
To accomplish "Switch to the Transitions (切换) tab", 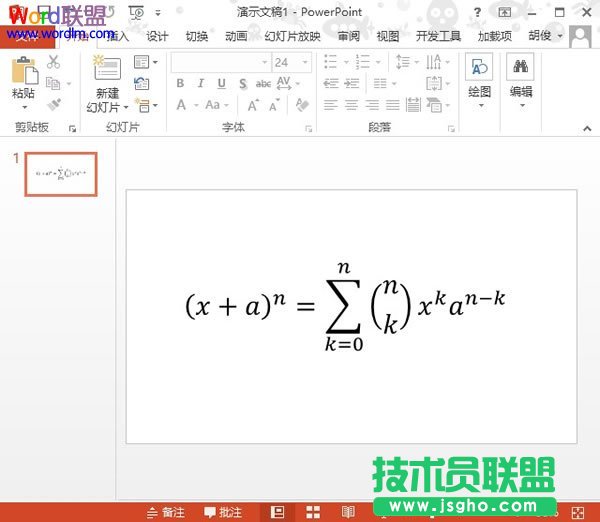I will [x=197, y=36].
